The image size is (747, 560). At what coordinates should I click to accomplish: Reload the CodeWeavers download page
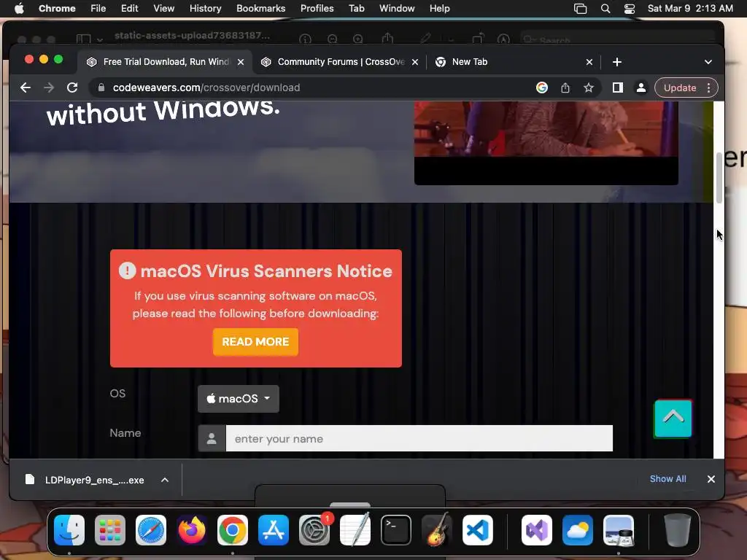[x=72, y=87]
